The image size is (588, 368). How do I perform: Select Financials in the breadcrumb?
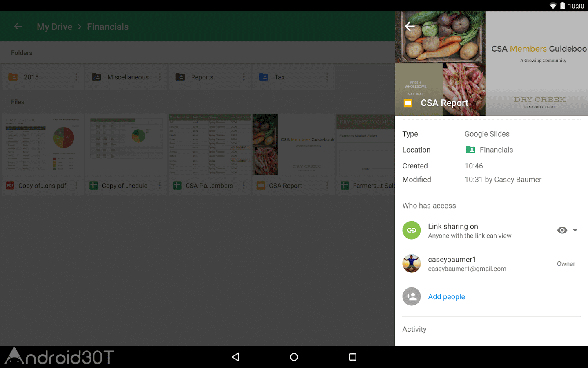pyautogui.click(x=108, y=27)
